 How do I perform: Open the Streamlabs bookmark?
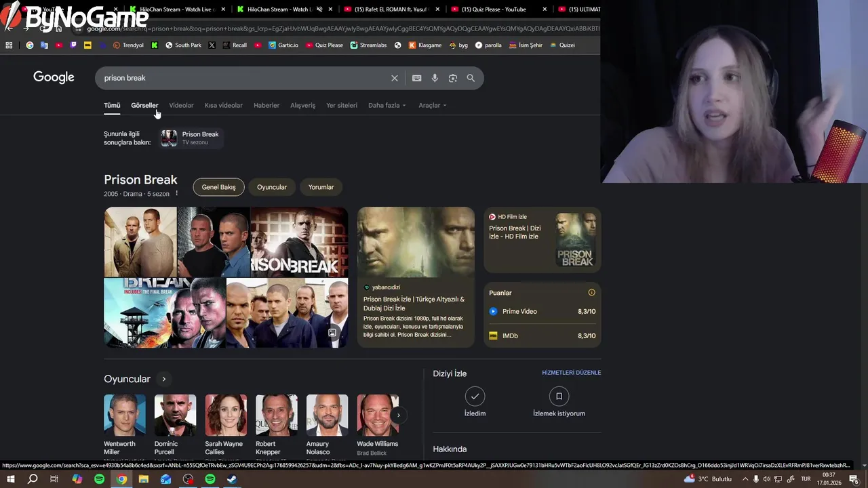tap(368, 45)
